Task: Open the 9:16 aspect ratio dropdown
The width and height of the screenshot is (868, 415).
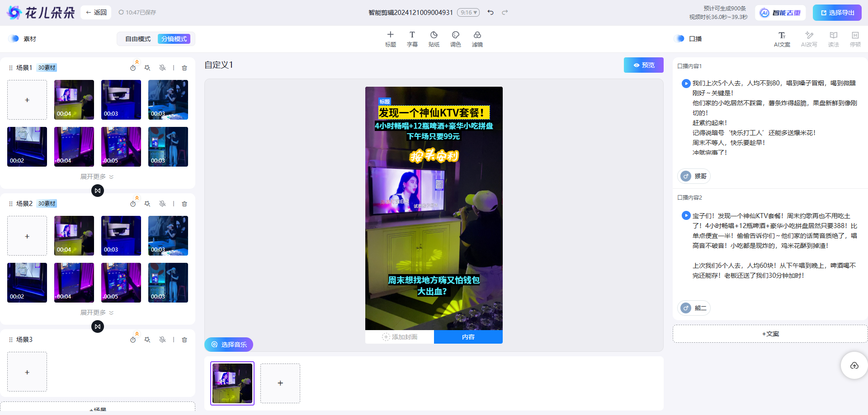Action: [468, 12]
